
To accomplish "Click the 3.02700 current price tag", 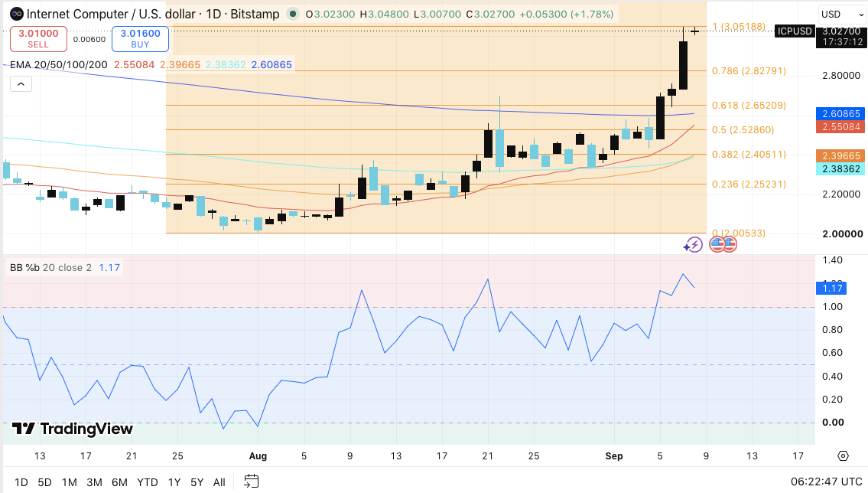I will 840,31.
